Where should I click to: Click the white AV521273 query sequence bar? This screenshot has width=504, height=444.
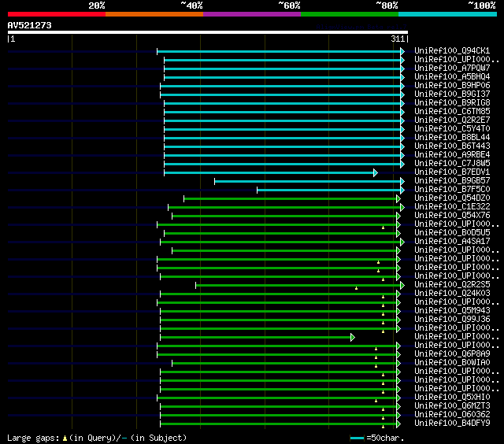pyautogui.click(x=208, y=32)
